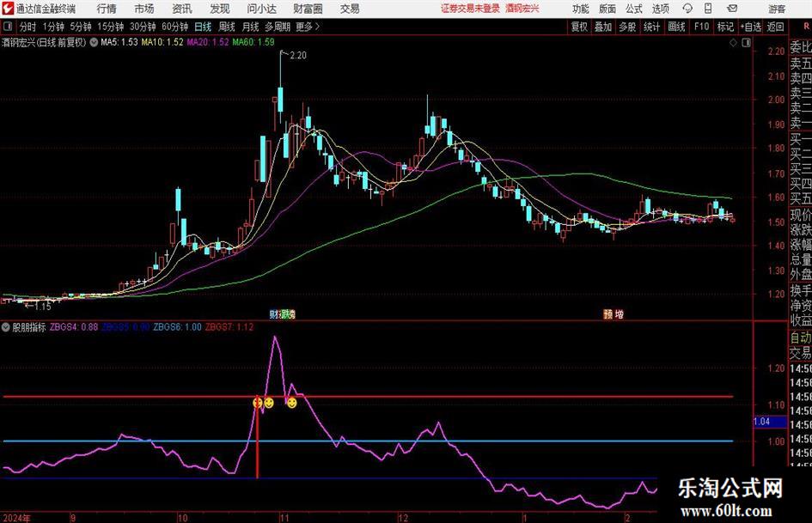Open F10 company info
This screenshot has width=812, height=523.
(702, 27)
